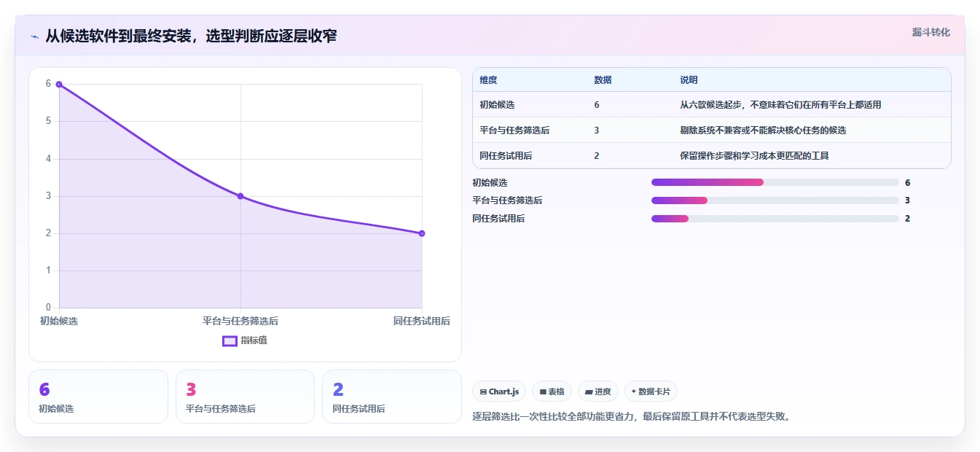Click the lightning icon beside the title
980x452 pixels.
(34, 36)
